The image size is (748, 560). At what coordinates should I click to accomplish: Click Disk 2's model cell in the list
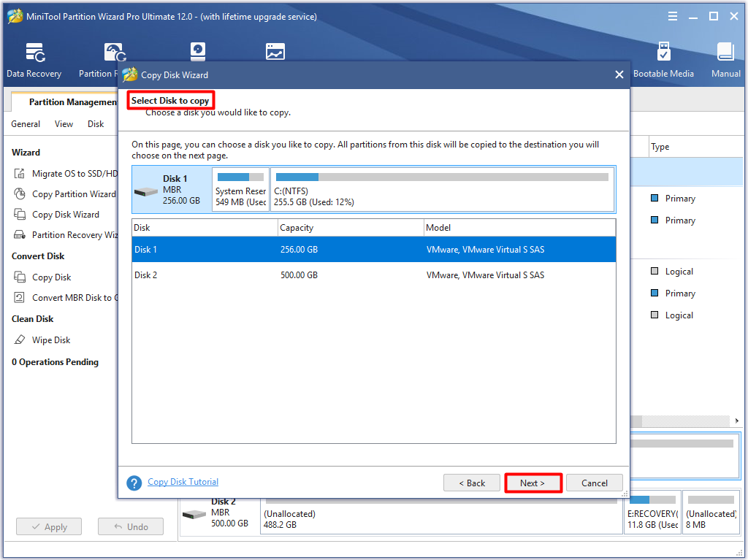(x=485, y=275)
